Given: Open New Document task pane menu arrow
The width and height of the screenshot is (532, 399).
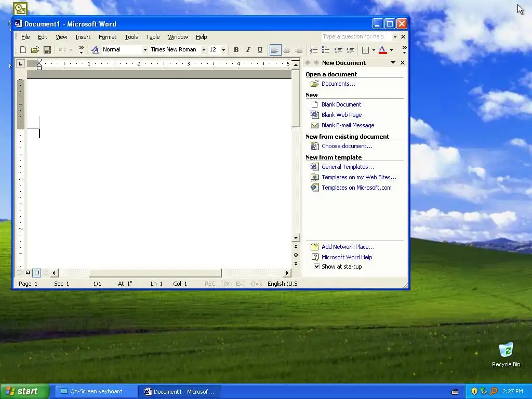Looking at the screenshot, I should (x=393, y=63).
